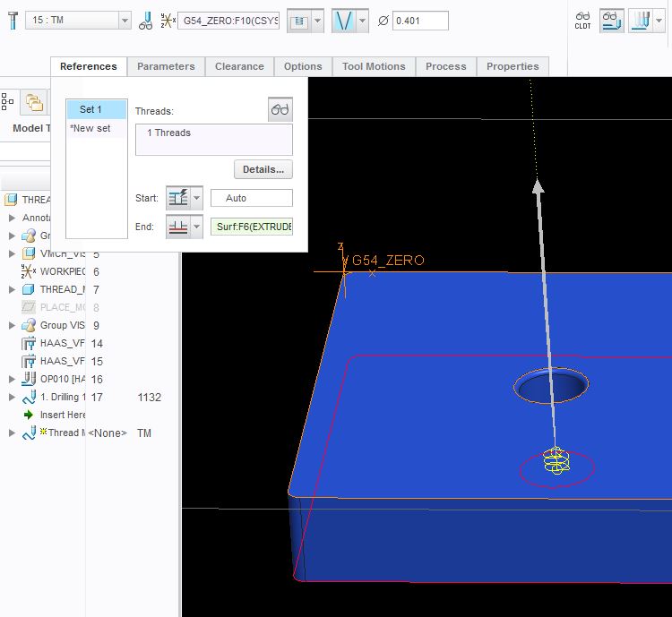Click *New set entry
672x617 pixels.
[97, 128]
